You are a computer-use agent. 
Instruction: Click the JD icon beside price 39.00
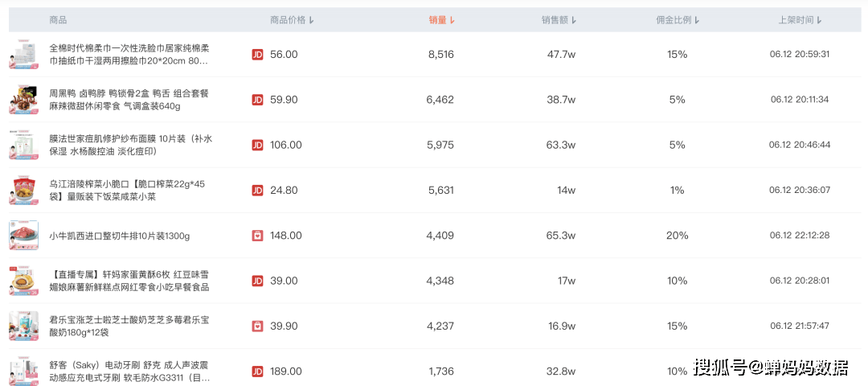257,281
